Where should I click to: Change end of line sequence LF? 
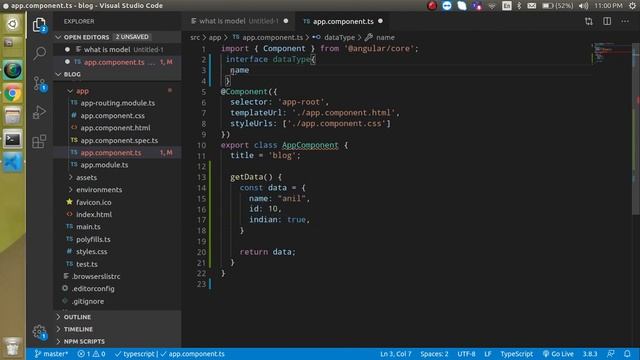coord(488,354)
